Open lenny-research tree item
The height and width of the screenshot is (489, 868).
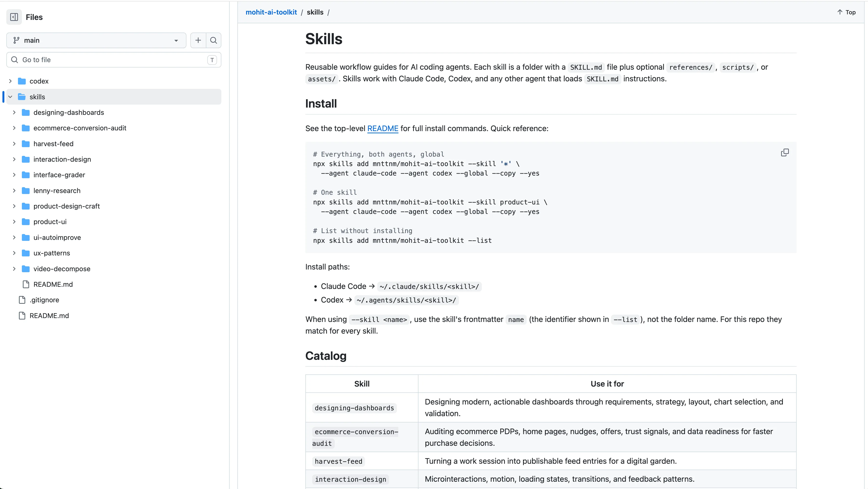[x=57, y=190]
